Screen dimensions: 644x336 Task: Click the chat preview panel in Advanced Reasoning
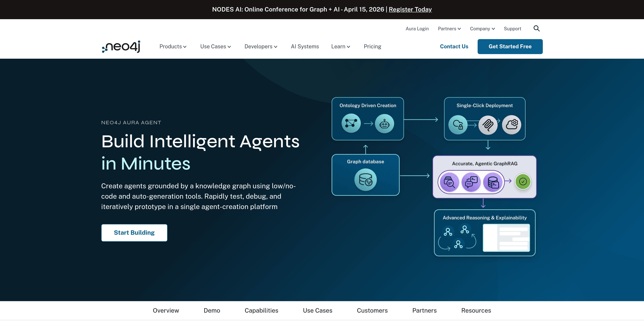(506, 237)
